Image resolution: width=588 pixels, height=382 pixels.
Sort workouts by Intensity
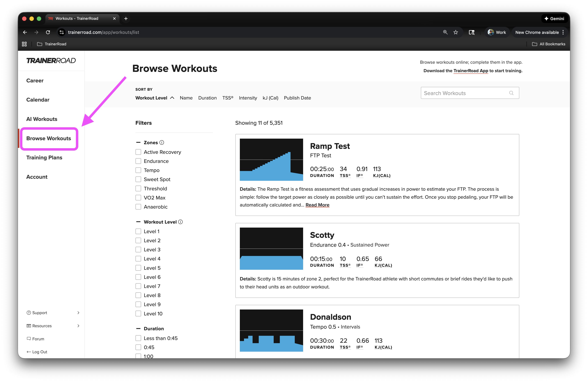pyautogui.click(x=248, y=98)
